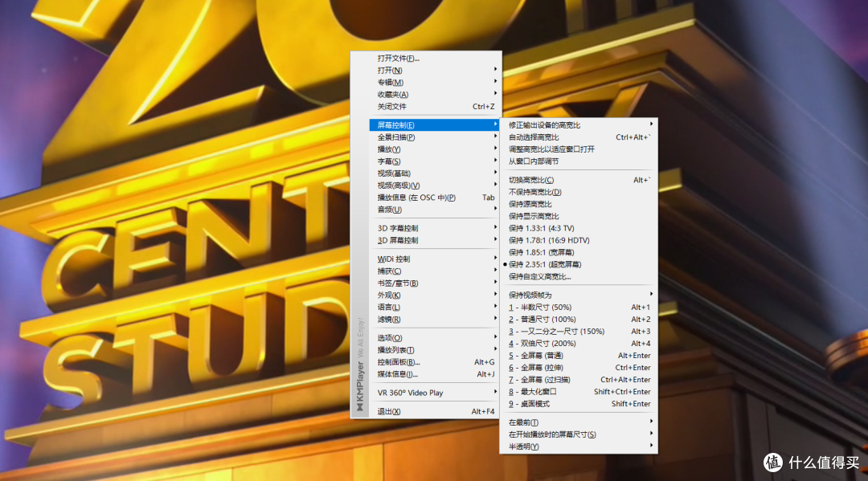Choose 5 - 全屏幕 (普通)
The image size is (868, 481).
pos(579,356)
